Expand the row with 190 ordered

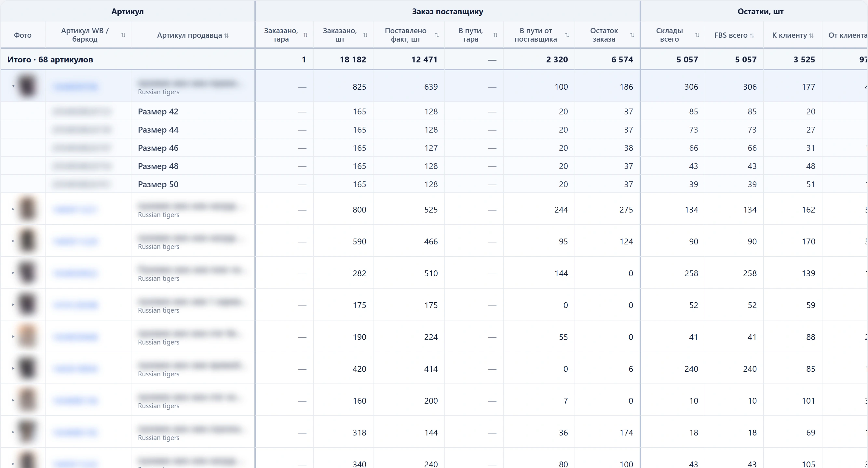(x=13, y=336)
